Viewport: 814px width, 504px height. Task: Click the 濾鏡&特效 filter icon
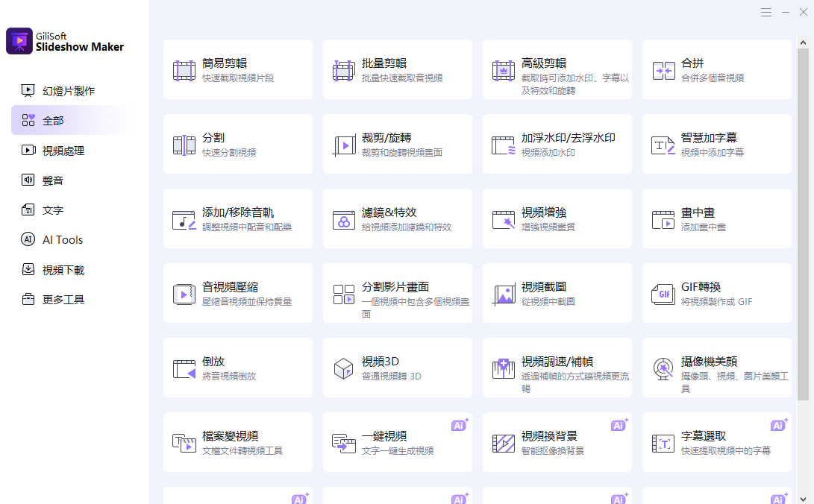click(x=344, y=220)
